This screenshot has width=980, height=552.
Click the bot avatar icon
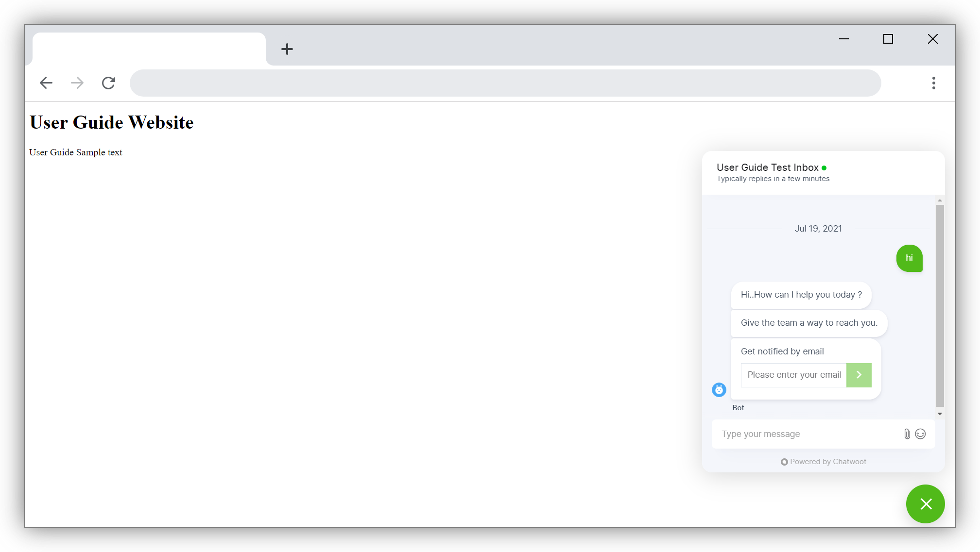719,390
